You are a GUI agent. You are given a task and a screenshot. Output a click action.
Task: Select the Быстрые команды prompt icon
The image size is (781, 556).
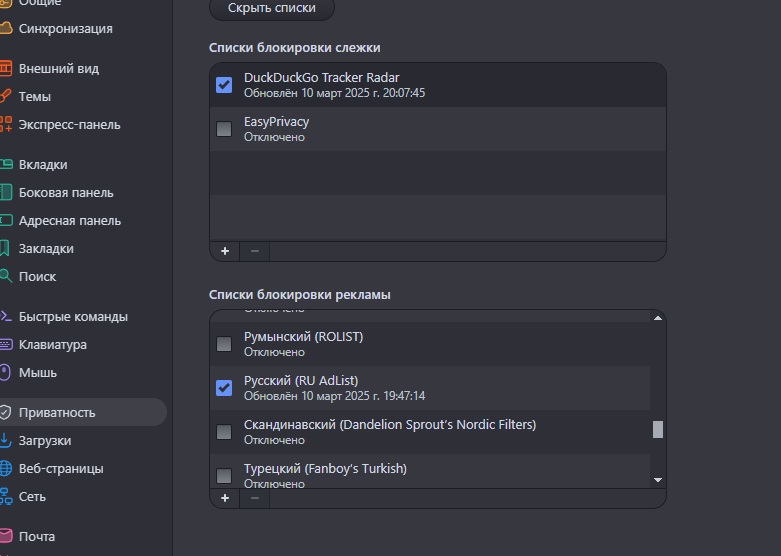tap(5, 316)
